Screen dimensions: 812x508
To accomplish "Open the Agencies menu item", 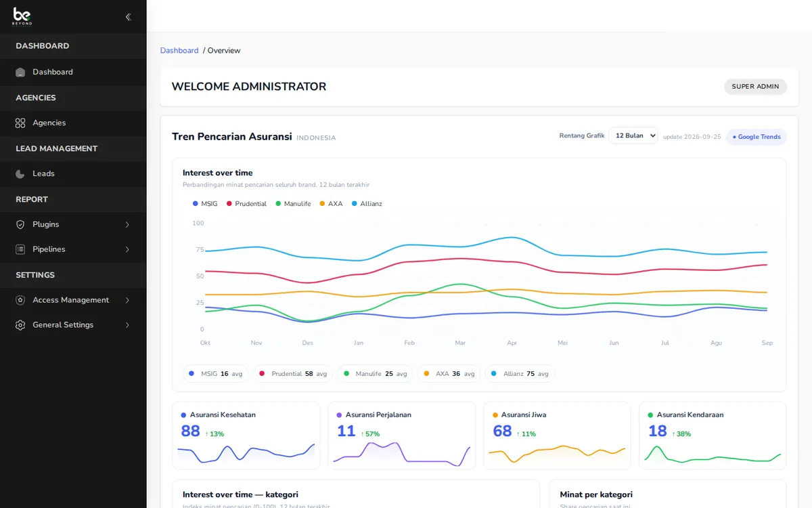I will click(73, 123).
